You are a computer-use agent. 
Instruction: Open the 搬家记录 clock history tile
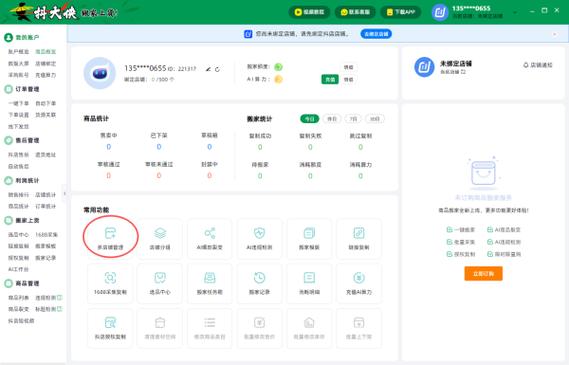pos(259,283)
